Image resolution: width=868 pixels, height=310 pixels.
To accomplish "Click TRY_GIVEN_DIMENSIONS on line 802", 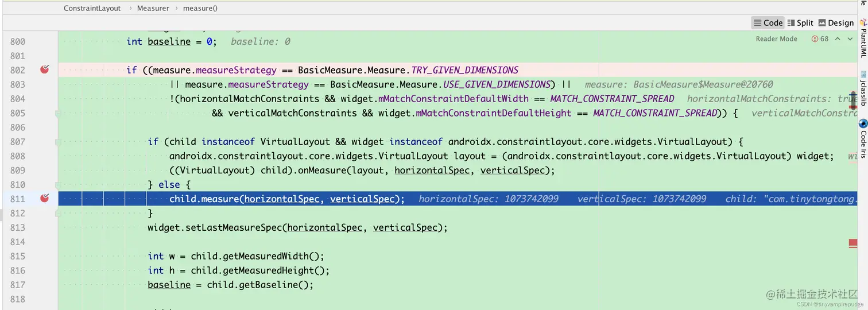I will [x=465, y=70].
